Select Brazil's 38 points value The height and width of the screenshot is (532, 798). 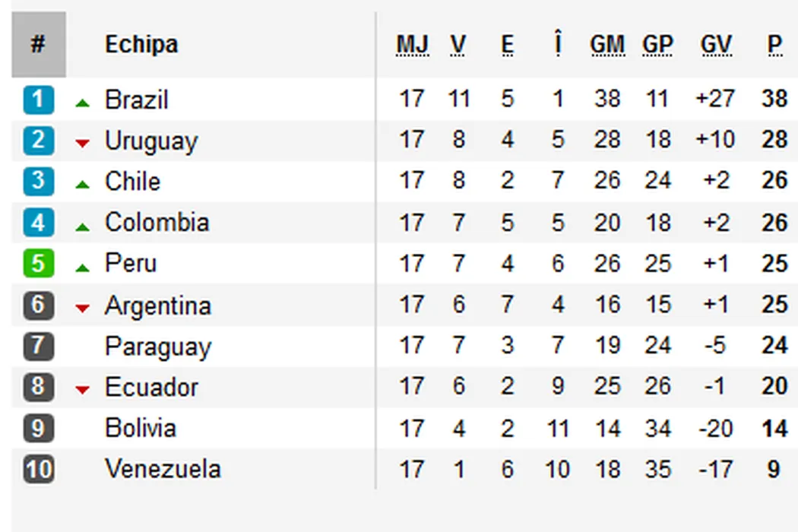point(774,99)
